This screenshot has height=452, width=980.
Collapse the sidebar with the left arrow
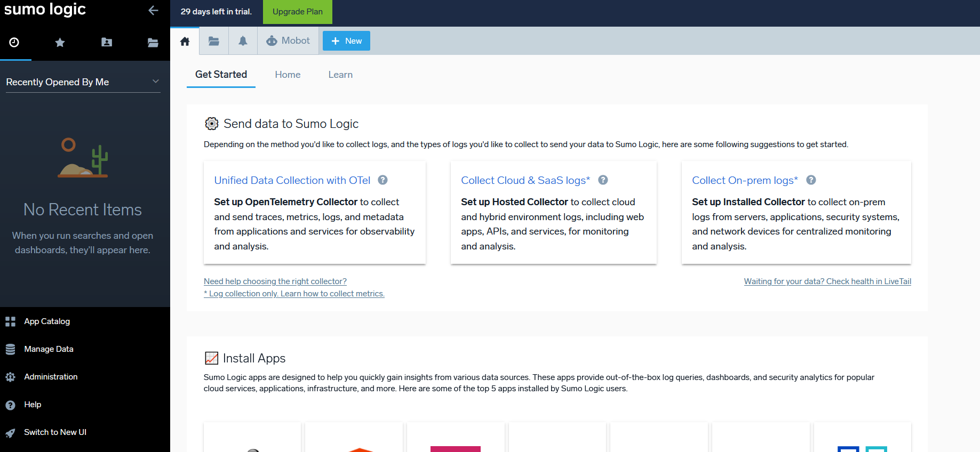click(x=153, y=10)
